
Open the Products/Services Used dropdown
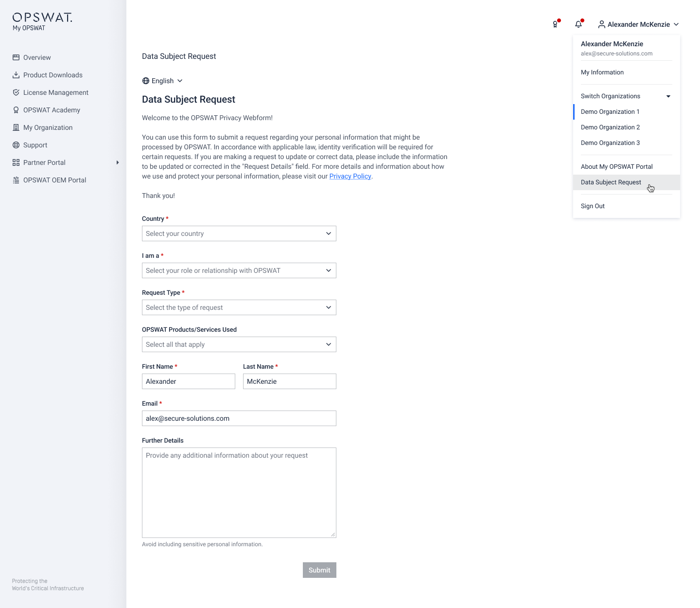point(239,344)
